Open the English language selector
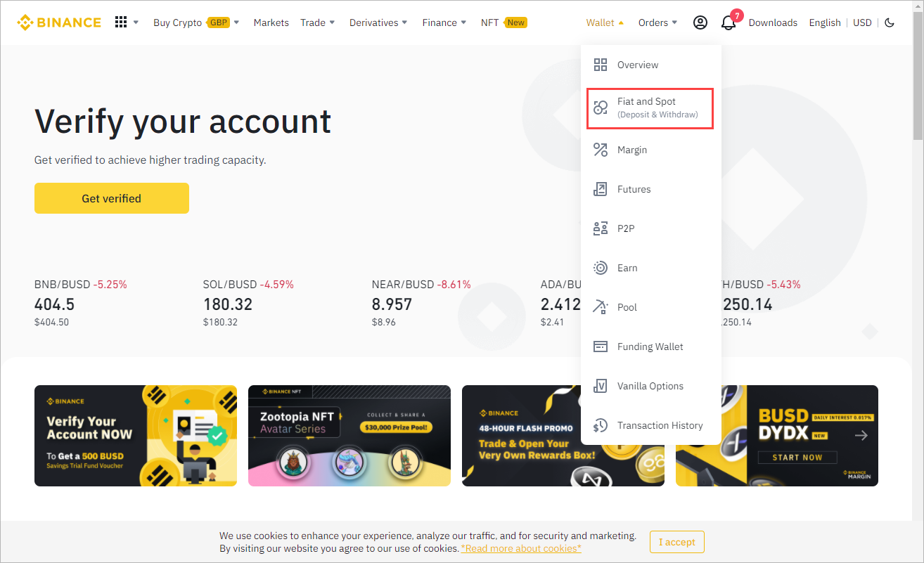The height and width of the screenshot is (563, 924). (x=825, y=22)
